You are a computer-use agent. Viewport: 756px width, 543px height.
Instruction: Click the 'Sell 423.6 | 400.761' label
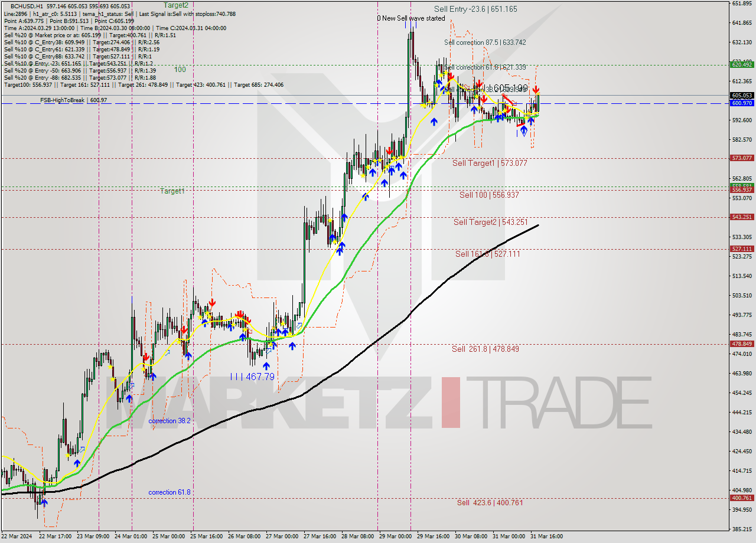[x=490, y=503]
